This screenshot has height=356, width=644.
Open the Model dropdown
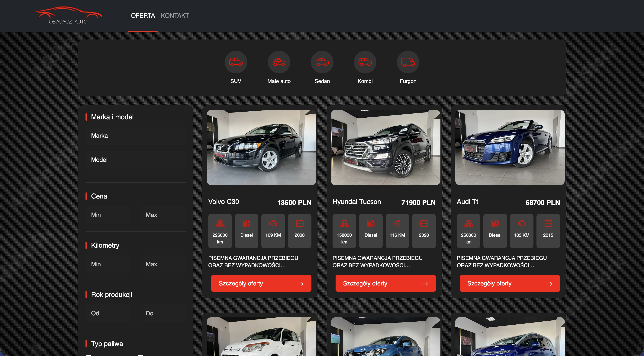(x=135, y=160)
